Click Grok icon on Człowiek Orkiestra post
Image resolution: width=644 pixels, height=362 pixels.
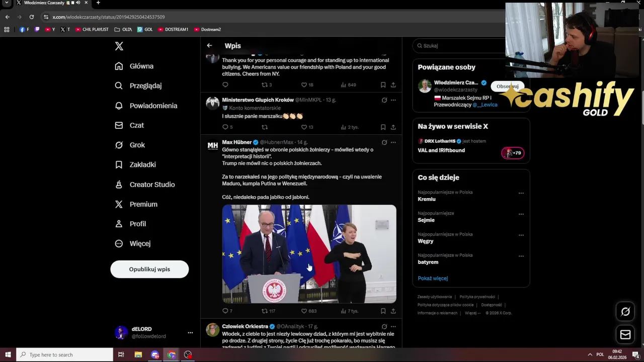pos(384,326)
